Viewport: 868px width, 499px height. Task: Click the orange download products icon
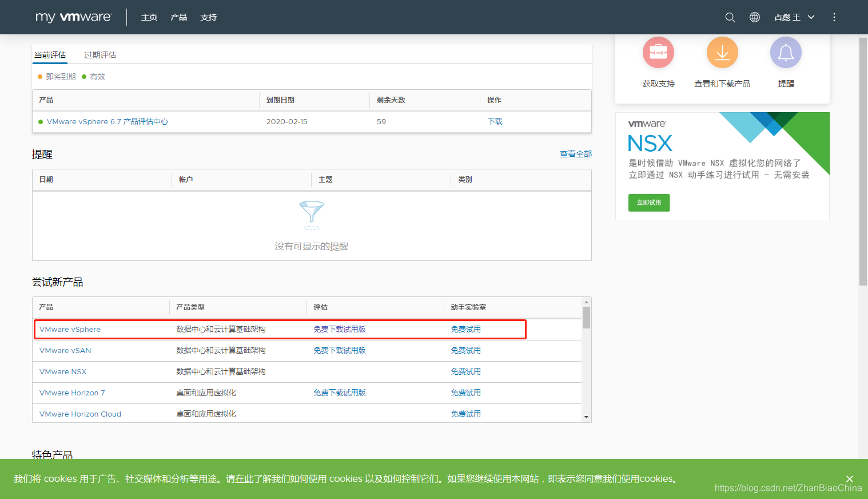(x=722, y=53)
